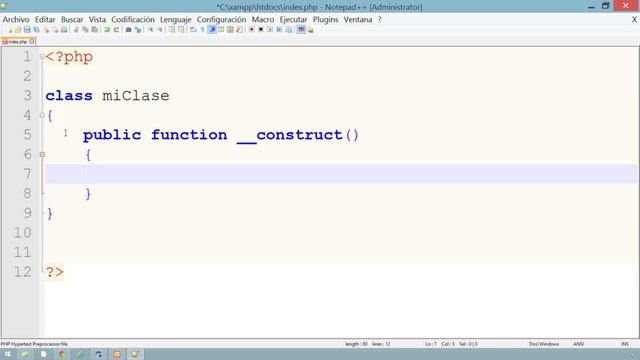The height and width of the screenshot is (360, 640).
Task: Toggle synchronized vertical scrolling icon
Action: tap(172, 30)
